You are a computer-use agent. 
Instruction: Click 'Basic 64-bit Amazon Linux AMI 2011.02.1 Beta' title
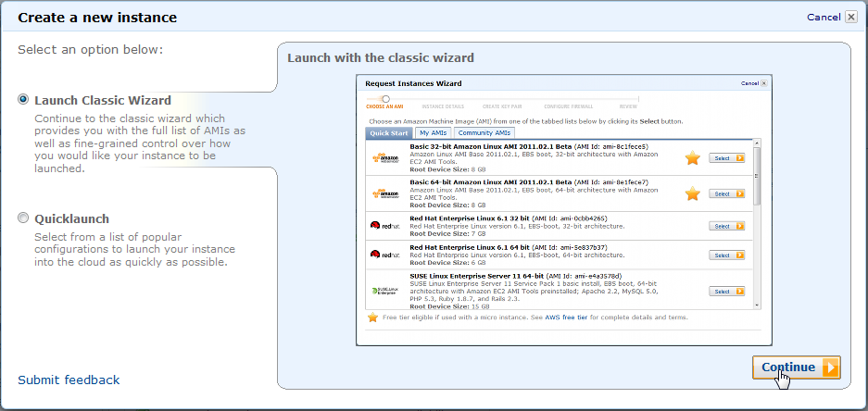(490, 182)
